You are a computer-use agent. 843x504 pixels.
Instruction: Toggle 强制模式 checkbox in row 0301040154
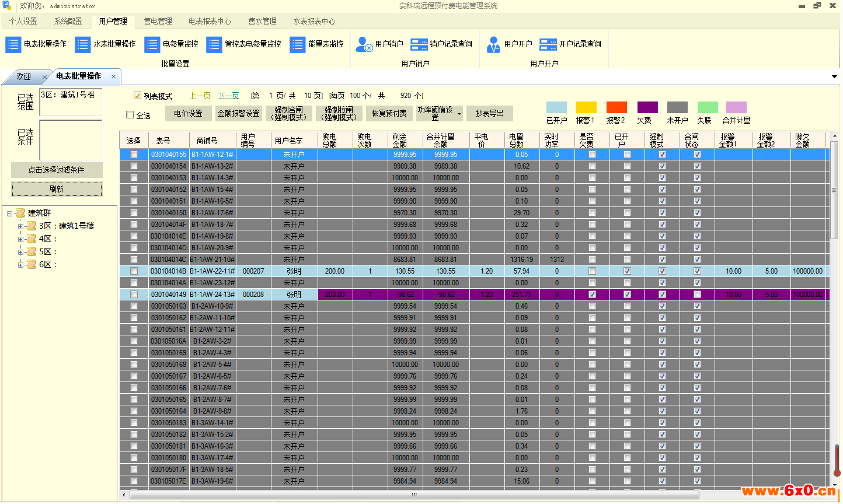click(x=662, y=166)
